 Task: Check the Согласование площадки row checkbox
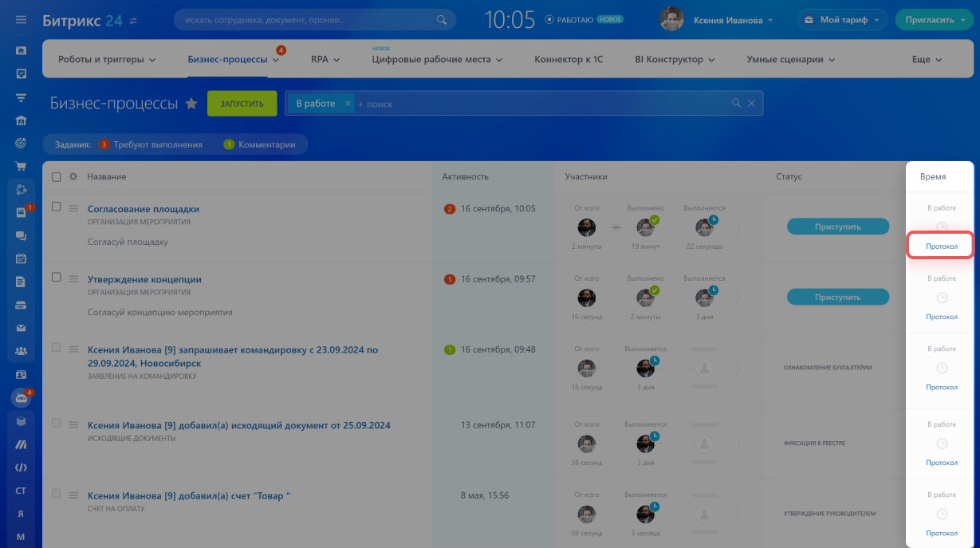[57, 207]
